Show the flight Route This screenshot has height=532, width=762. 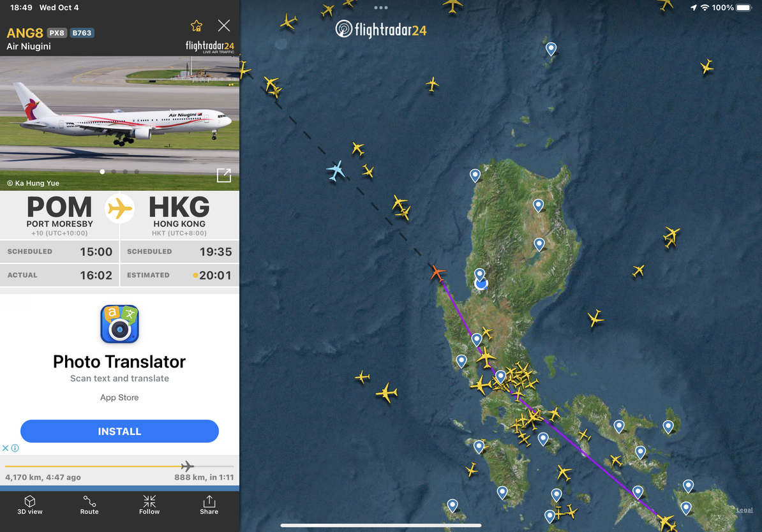[x=89, y=505]
